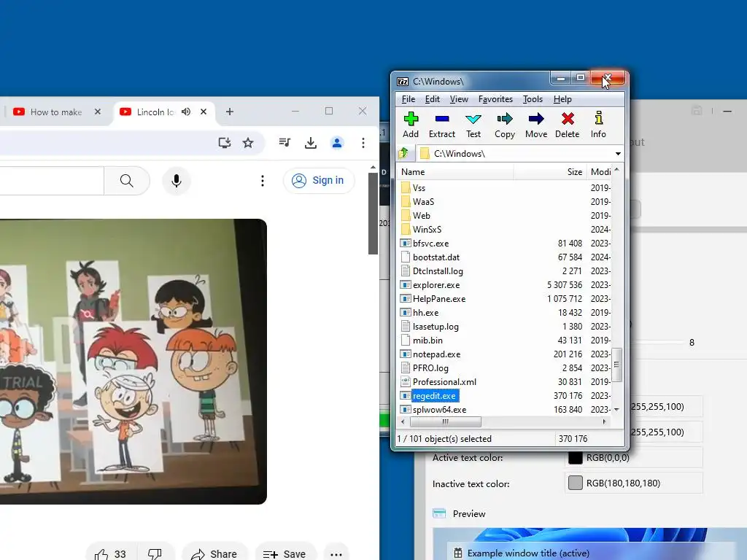This screenshot has height=560, width=747.
Task: Click 7-Zip vertical scrollbar thumb
Action: (x=616, y=365)
